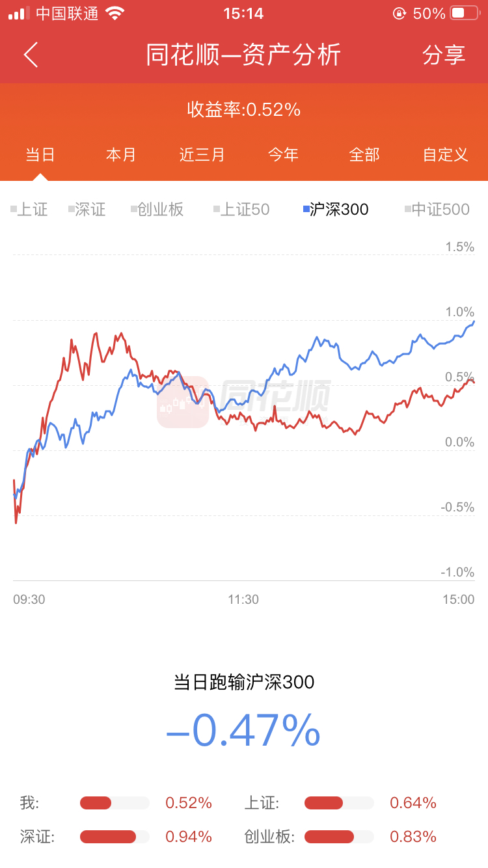Toggle 深证 index comparison line
Viewport: 488px width, 868px height.
pos(87,210)
